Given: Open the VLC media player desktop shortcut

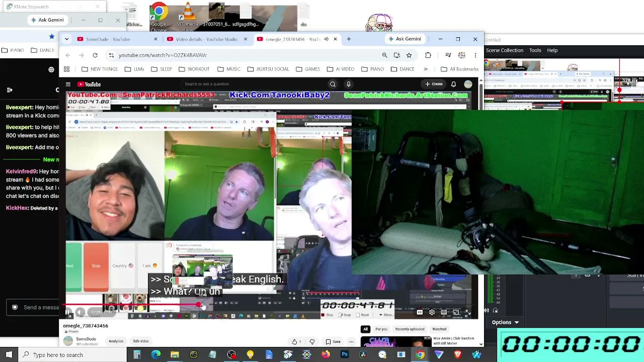Looking at the screenshot, I should pyautogui.click(x=188, y=16).
